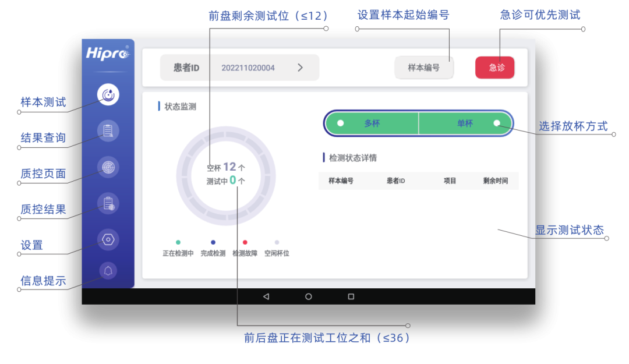Select the 单杯 single-cup mode
This screenshot has width=629, height=364.
tap(465, 123)
